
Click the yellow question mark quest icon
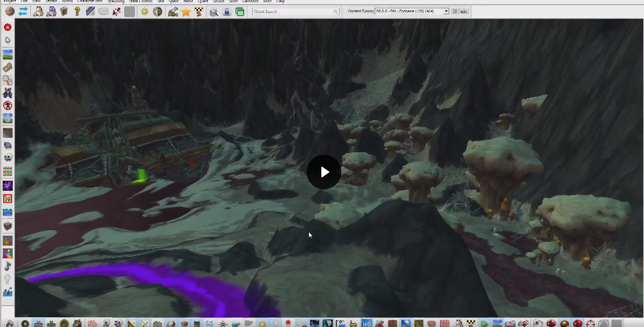pos(77,11)
